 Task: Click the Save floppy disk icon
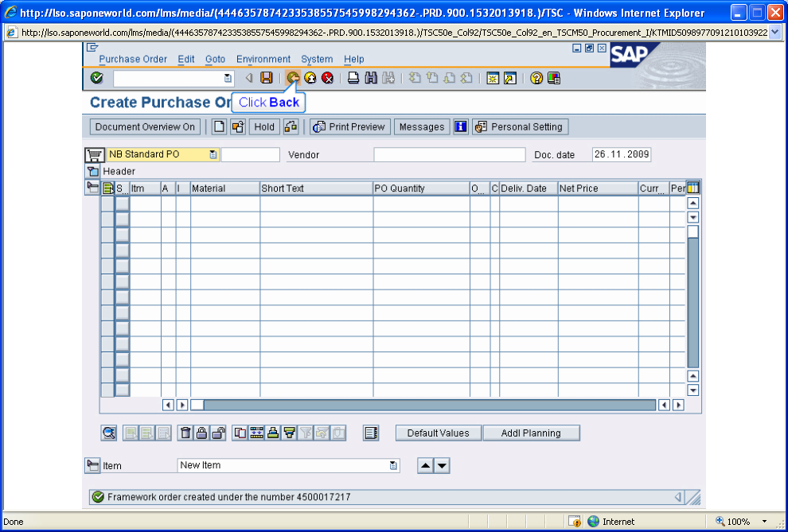click(x=266, y=78)
